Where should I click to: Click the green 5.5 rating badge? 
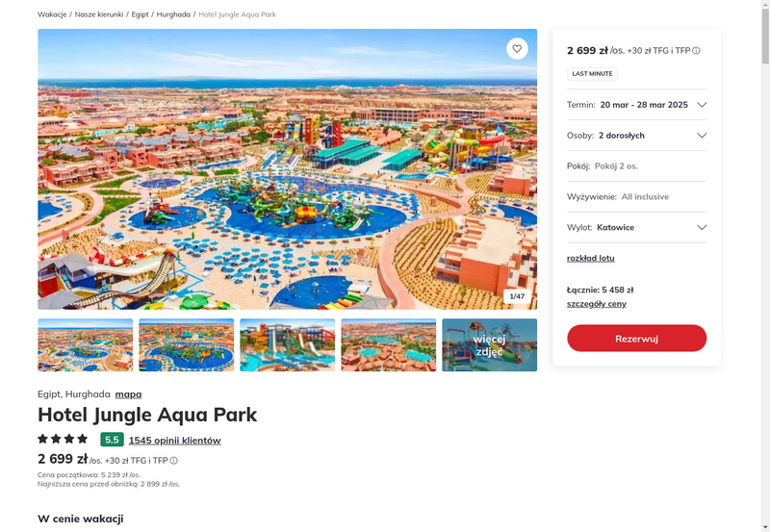click(x=112, y=440)
